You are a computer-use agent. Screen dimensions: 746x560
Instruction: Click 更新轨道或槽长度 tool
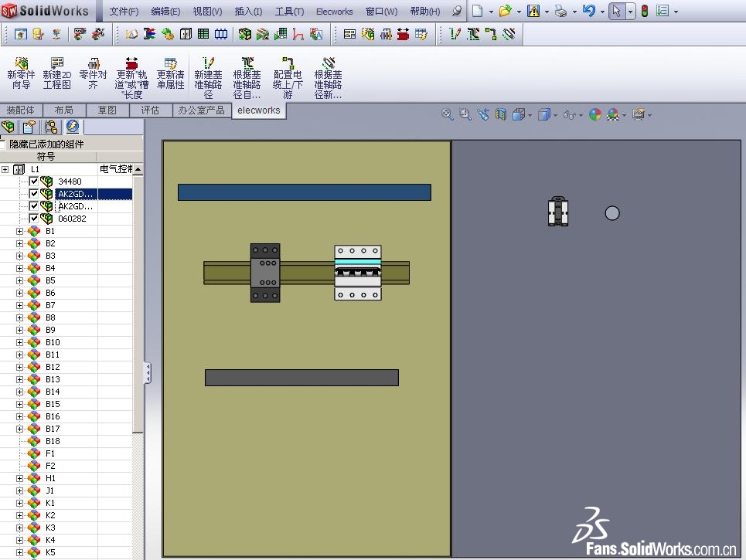pos(131,77)
